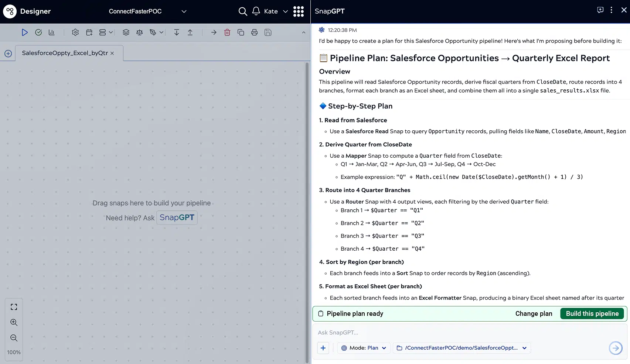Collapse the Designer toolbar with chevron
The height and width of the screenshot is (364, 630).
(304, 32)
